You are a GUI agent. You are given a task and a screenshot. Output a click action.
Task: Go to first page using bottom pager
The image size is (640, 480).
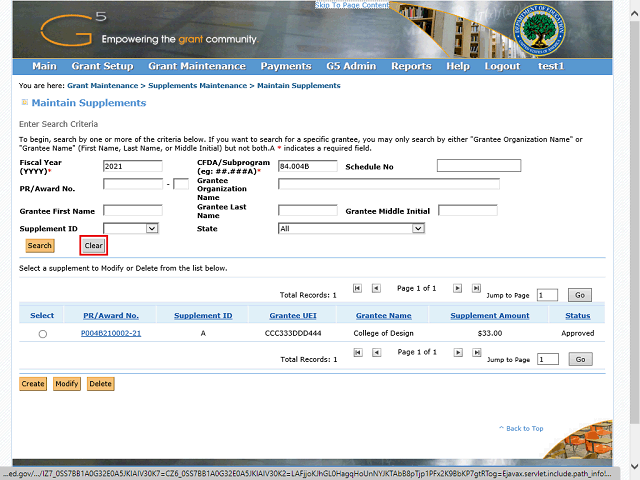pyautogui.click(x=357, y=352)
